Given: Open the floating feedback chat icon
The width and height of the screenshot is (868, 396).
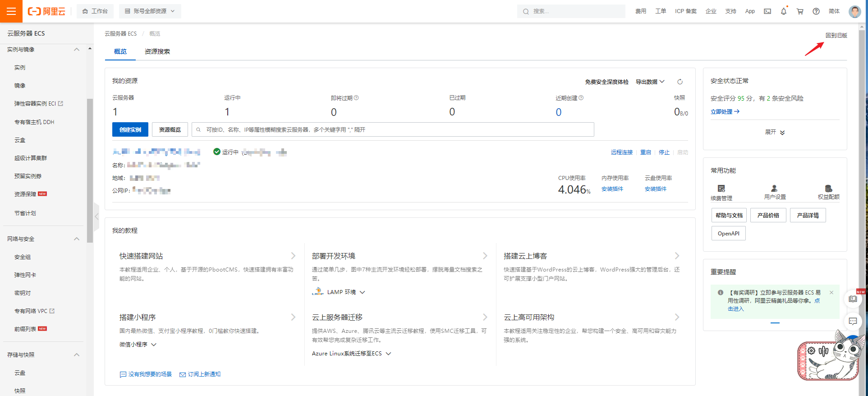Looking at the screenshot, I should (853, 321).
